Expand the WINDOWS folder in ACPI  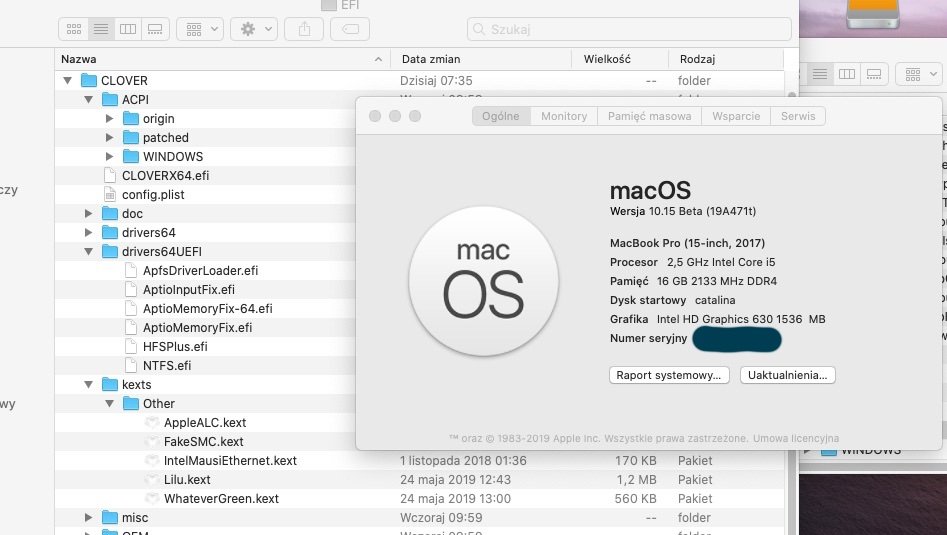pyautogui.click(x=109, y=156)
